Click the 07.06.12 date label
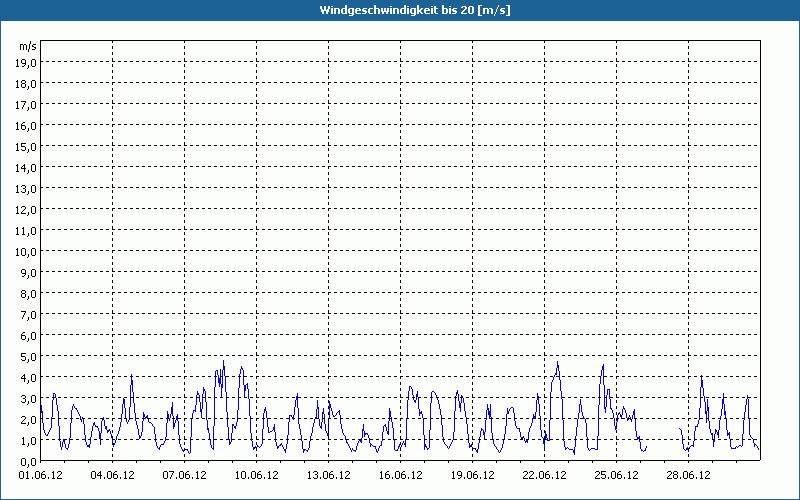This screenshot has width=800, height=500. pos(185,476)
